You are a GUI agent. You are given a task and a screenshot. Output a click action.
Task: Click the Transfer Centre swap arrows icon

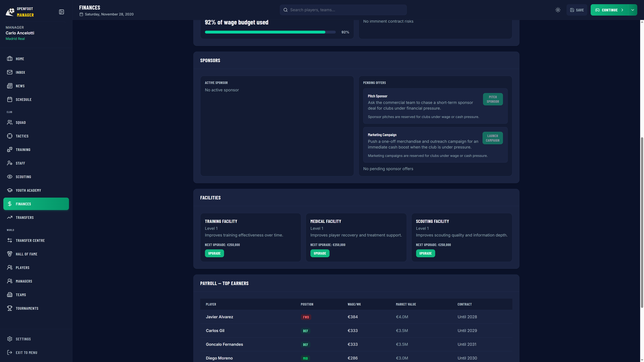coord(10,240)
